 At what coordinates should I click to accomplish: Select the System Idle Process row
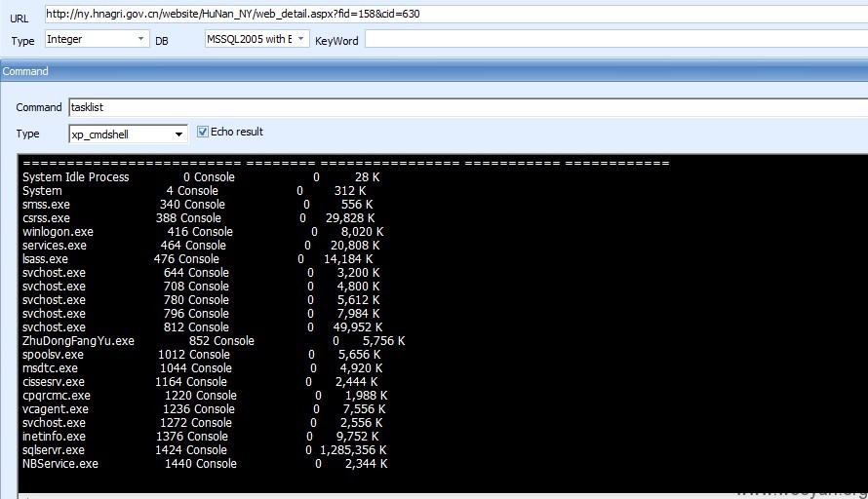[201, 177]
